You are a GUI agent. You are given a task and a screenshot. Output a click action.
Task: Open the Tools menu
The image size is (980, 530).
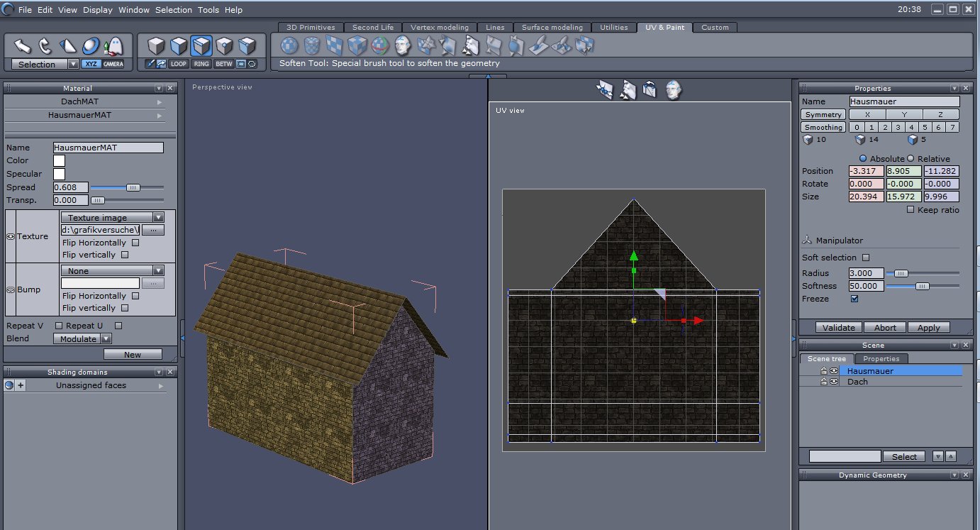208,10
